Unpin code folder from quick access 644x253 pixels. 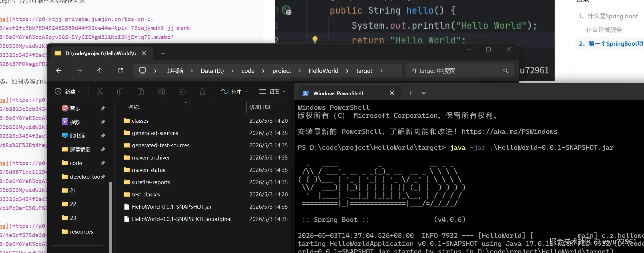point(103,163)
